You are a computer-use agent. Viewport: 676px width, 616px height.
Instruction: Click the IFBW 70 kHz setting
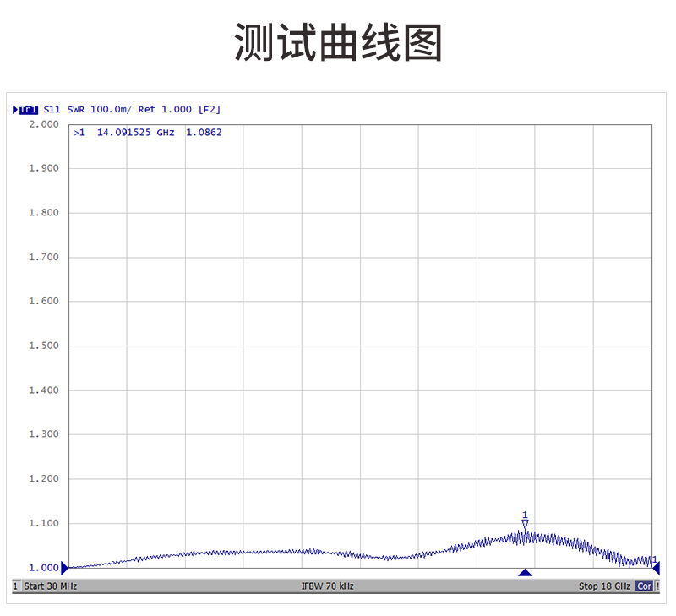tap(327, 586)
